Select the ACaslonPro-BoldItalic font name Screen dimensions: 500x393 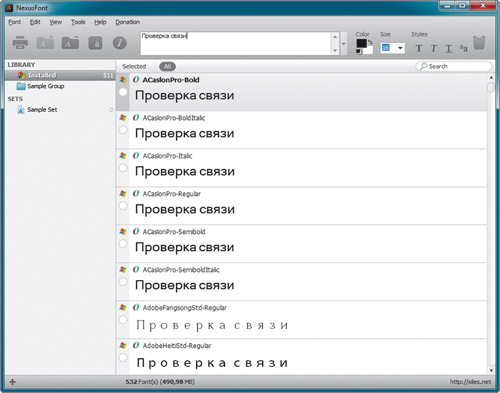(174, 118)
